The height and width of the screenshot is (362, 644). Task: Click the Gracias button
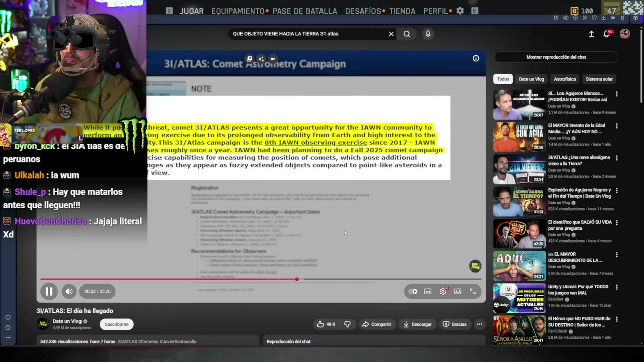(454, 324)
